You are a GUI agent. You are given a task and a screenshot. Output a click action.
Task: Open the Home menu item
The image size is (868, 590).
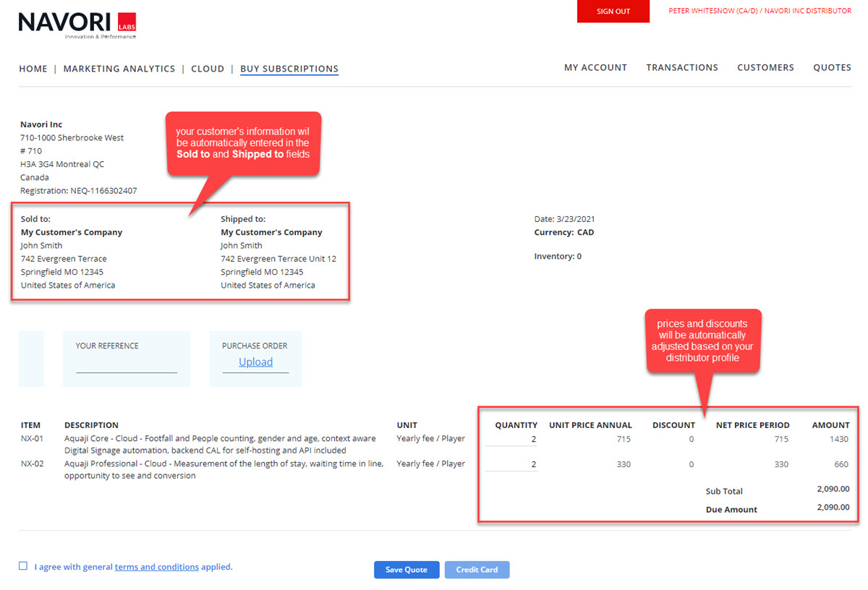pos(33,69)
